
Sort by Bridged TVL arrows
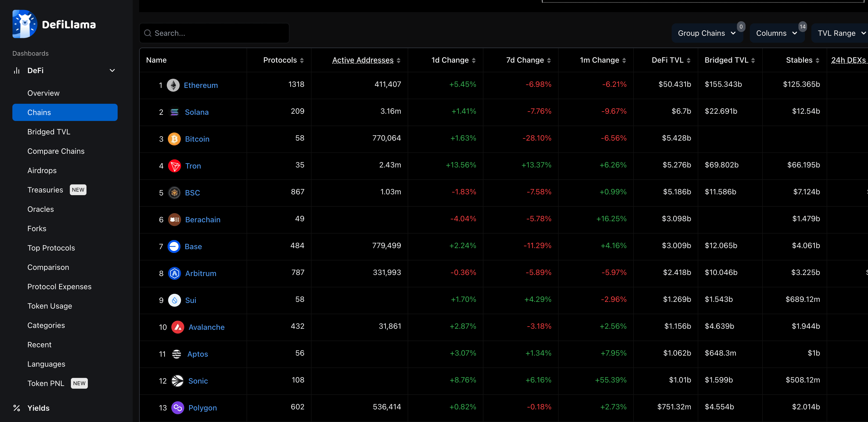click(753, 60)
